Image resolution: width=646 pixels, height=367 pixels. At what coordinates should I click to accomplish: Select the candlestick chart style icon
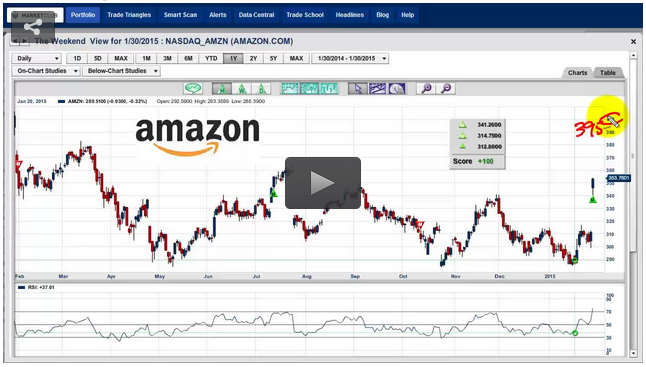click(309, 88)
